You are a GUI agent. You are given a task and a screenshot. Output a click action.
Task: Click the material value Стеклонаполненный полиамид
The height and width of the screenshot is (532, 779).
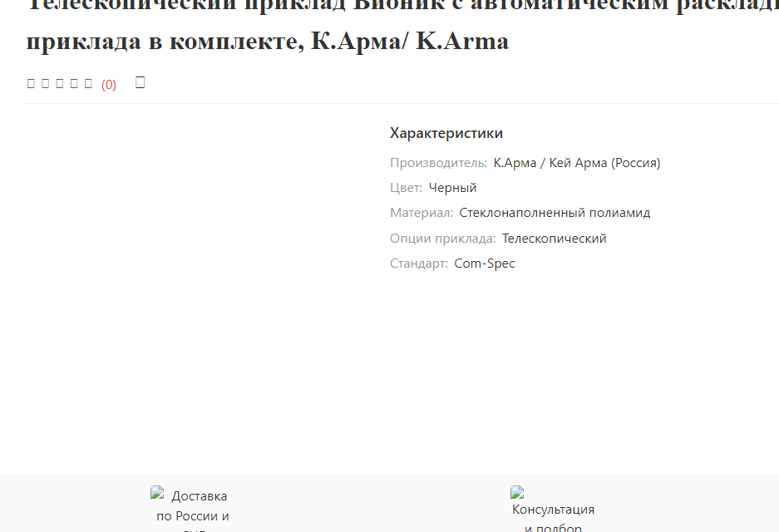[555, 213]
